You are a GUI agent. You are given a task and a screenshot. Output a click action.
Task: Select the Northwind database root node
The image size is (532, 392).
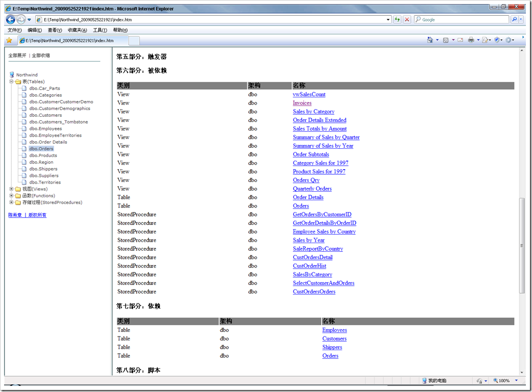tap(27, 74)
